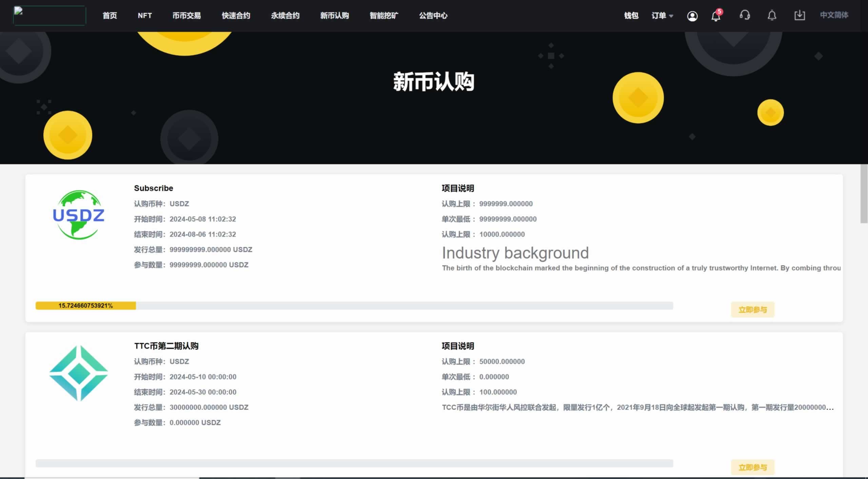Open 中文简体 language selector

click(834, 15)
